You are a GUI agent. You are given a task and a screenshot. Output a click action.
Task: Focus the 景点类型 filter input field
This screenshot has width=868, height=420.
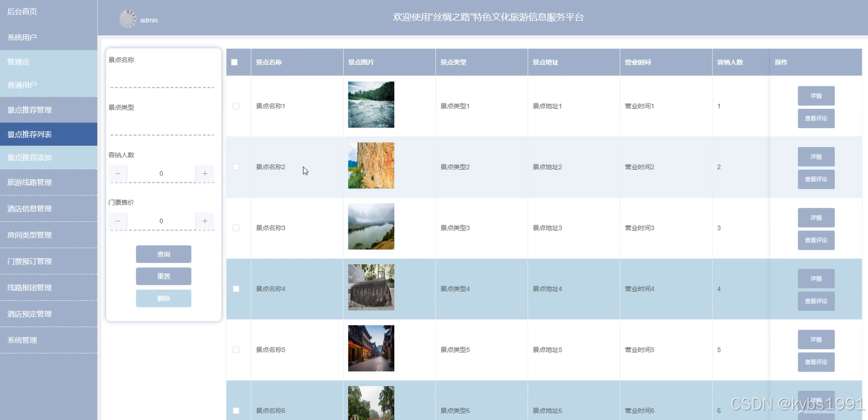coord(161,126)
